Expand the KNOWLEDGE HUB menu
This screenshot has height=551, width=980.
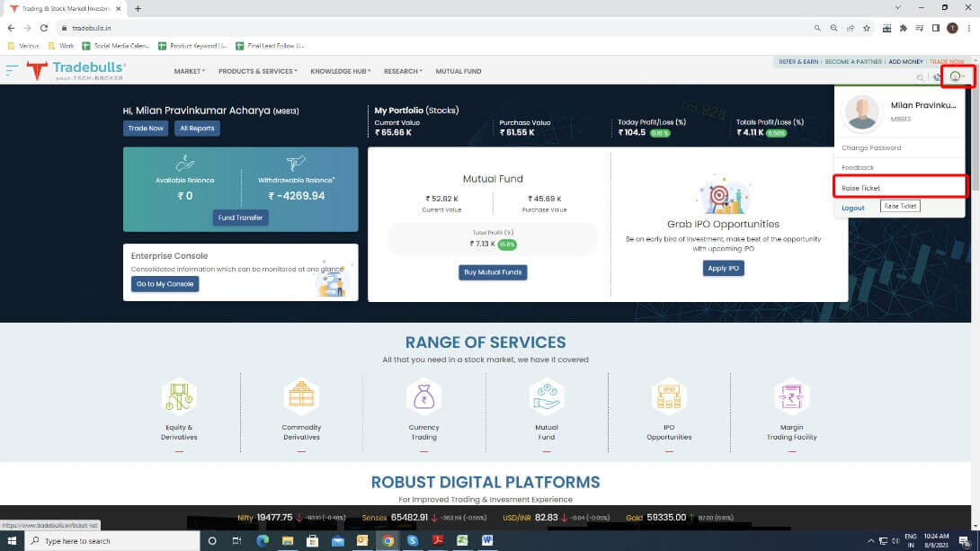(342, 71)
